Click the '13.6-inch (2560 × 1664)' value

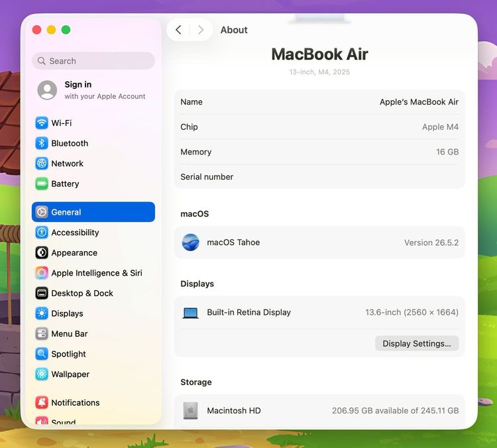(412, 312)
